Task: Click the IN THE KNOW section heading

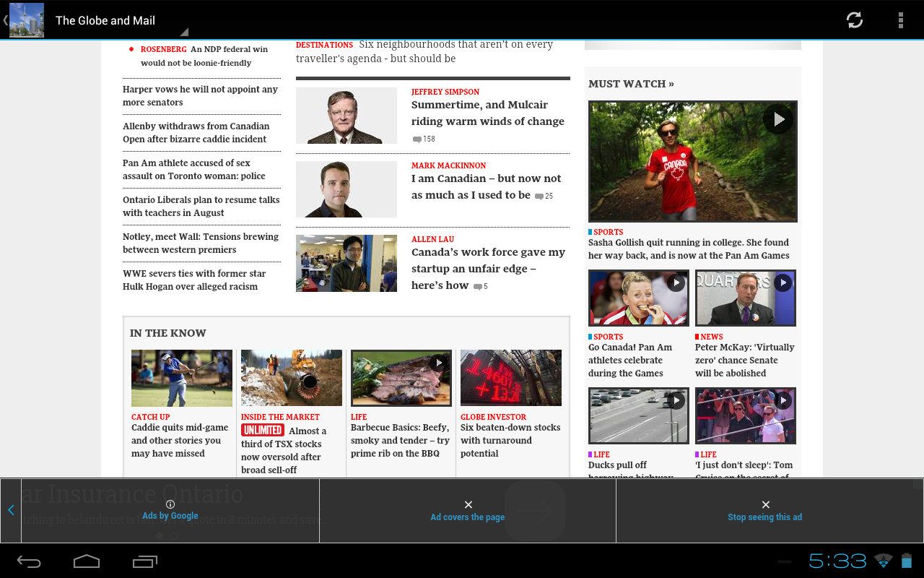Action: (x=168, y=333)
